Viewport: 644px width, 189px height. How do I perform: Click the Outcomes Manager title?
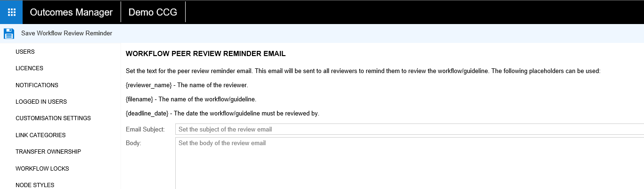click(x=71, y=12)
